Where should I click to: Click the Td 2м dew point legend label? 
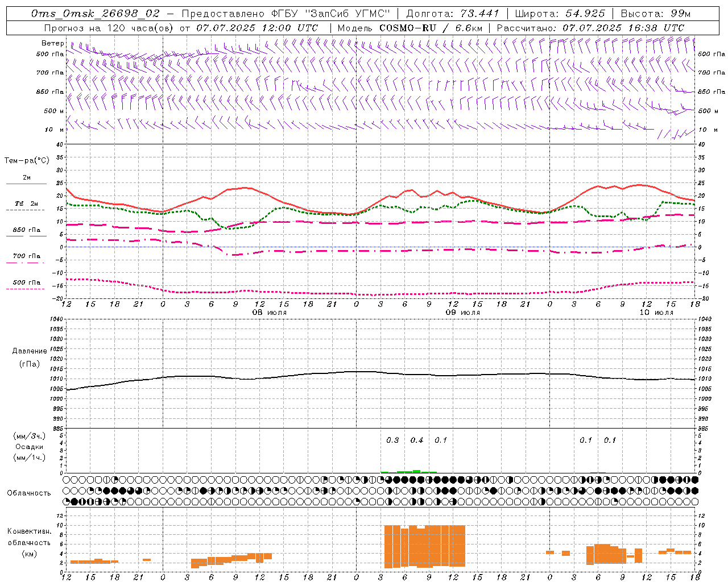tap(27, 203)
